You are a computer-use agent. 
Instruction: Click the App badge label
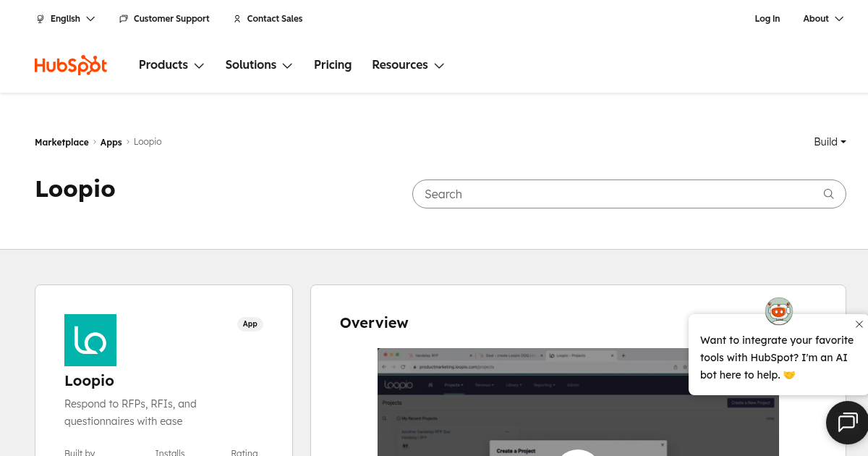click(250, 324)
